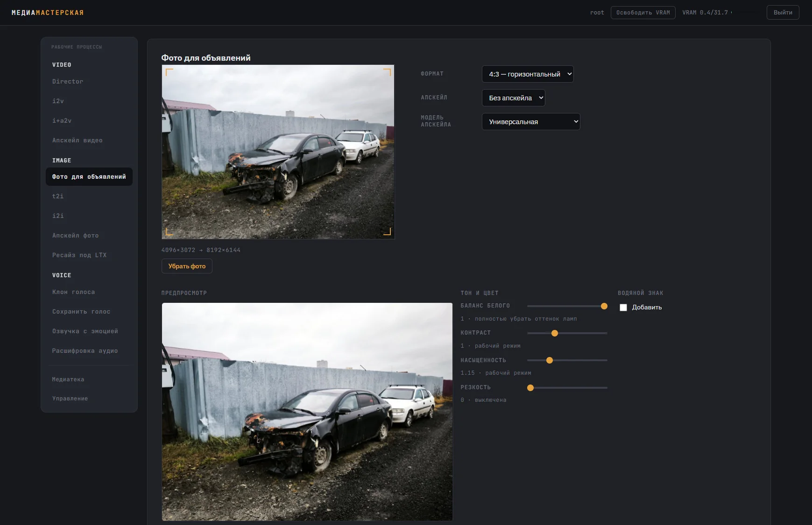Screen dimensions: 812x525
Task: Adjust the Баланс белого slider
Action: 567,306
